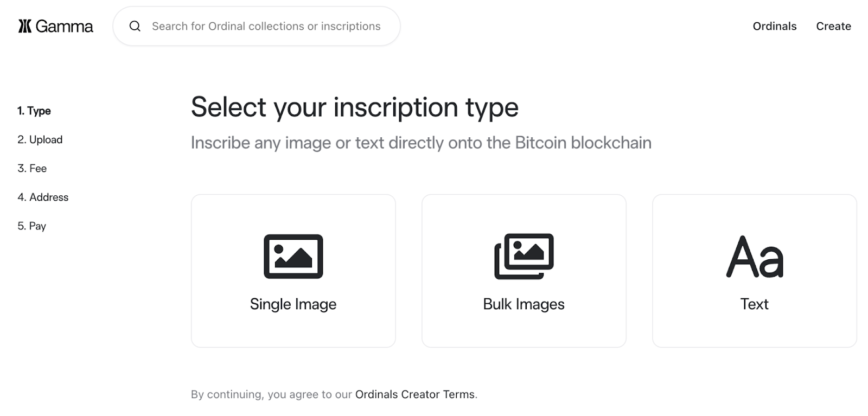Choose the Single Image label
Screen dimensions: 868x416
pyautogui.click(x=293, y=304)
